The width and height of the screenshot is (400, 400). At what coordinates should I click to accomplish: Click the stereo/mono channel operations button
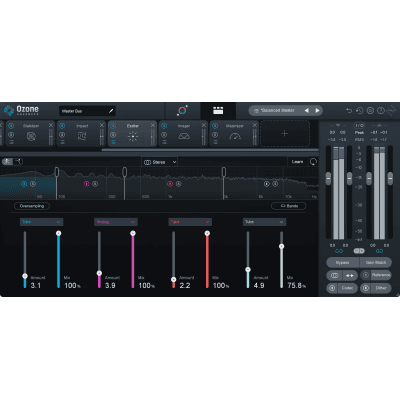coord(334,275)
